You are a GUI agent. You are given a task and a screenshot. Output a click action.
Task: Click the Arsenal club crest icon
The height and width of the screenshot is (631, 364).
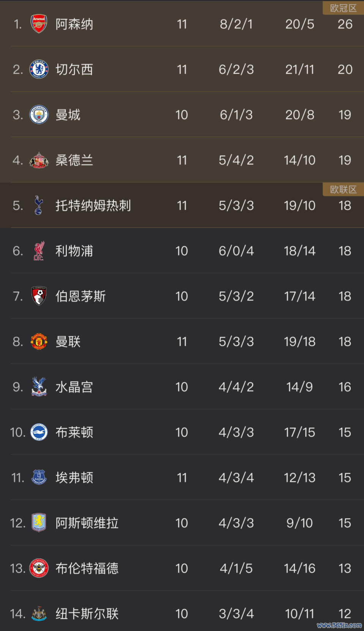pos(39,24)
